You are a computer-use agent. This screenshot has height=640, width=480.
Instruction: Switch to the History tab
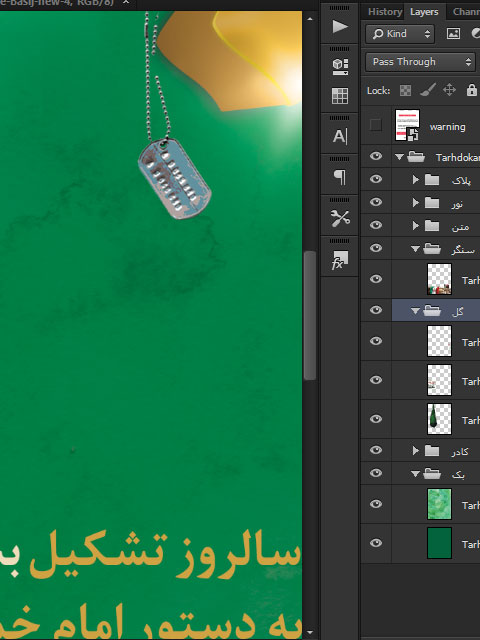[384, 11]
